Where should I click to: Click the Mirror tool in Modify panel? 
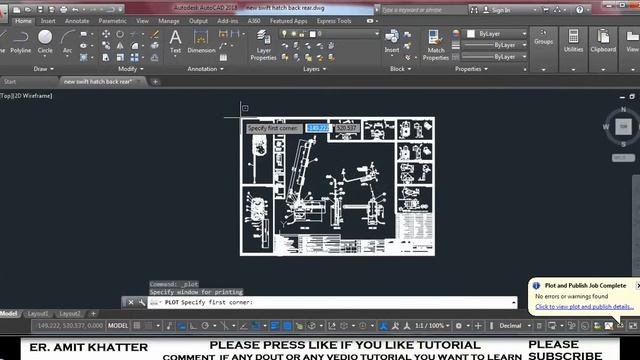[x=120, y=46]
